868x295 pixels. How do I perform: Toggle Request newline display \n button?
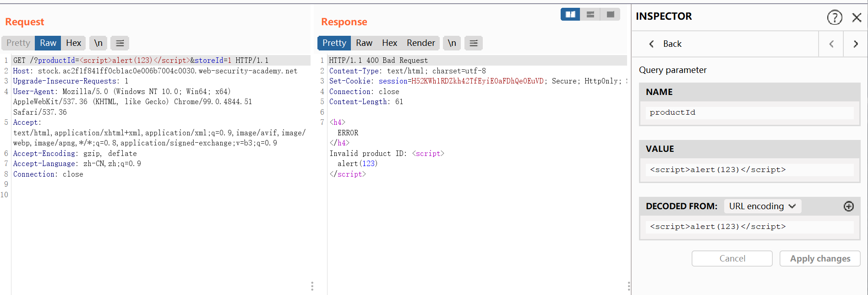pyautogui.click(x=98, y=43)
